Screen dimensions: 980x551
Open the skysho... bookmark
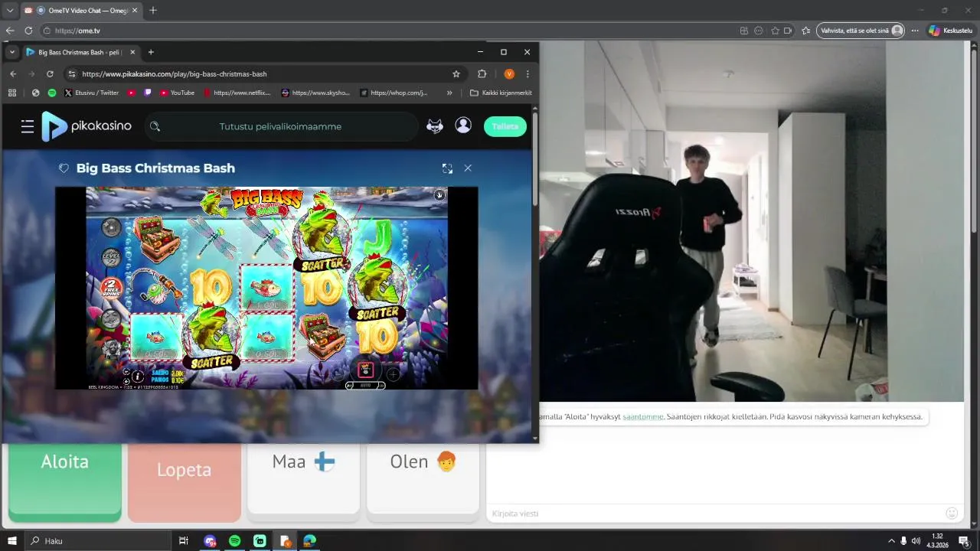315,93
